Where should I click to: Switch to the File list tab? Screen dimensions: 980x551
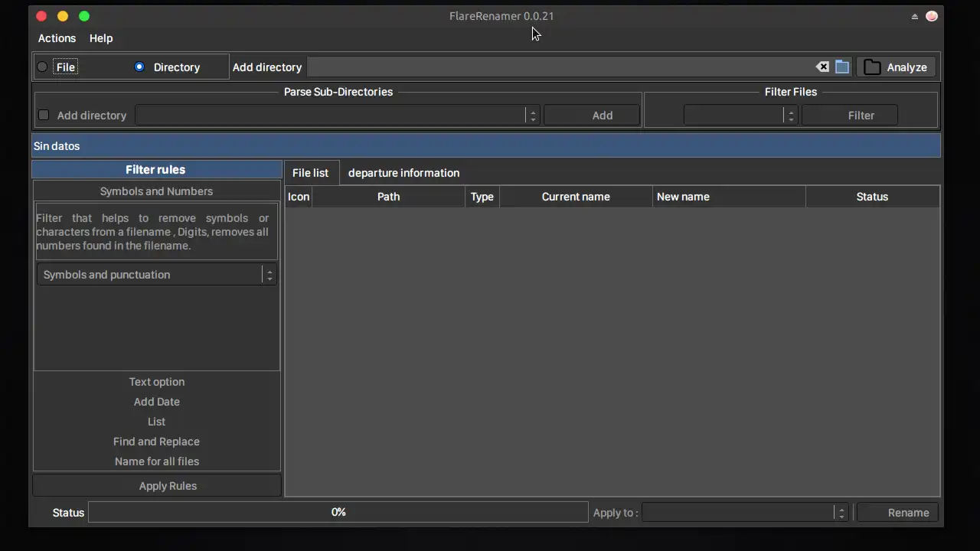[x=310, y=173]
